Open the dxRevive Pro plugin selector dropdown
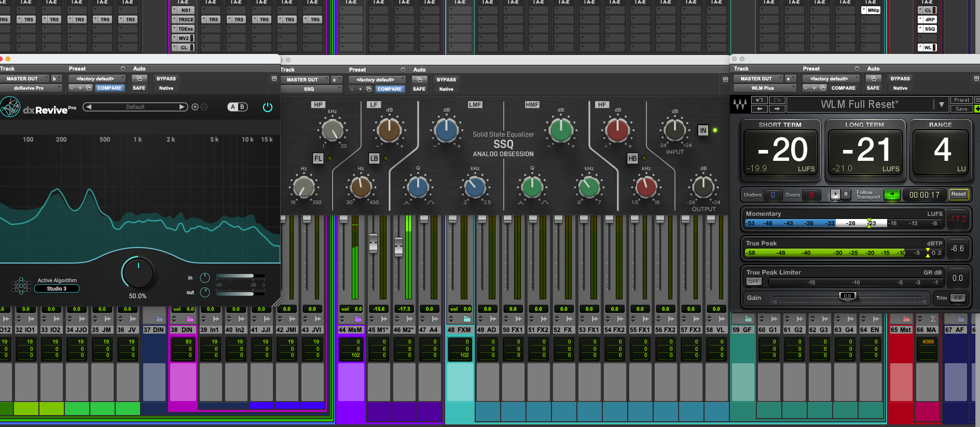The height and width of the screenshot is (427, 980). click(x=31, y=88)
